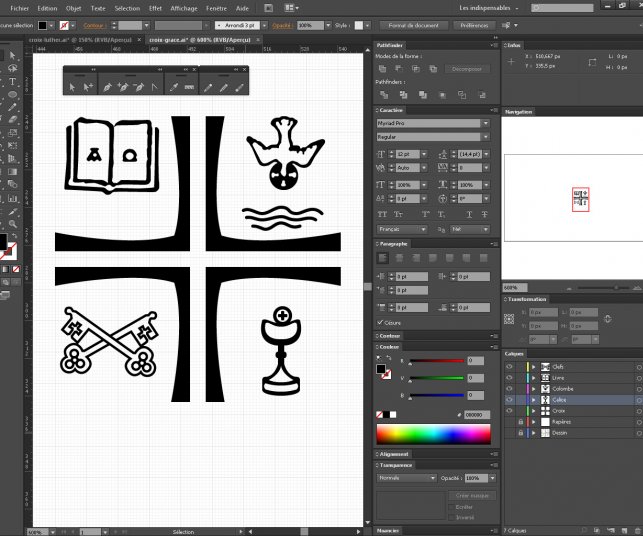The image size is (643, 536).
Task: Open the Normale blending mode dropdown
Action: pyautogui.click(x=406, y=478)
